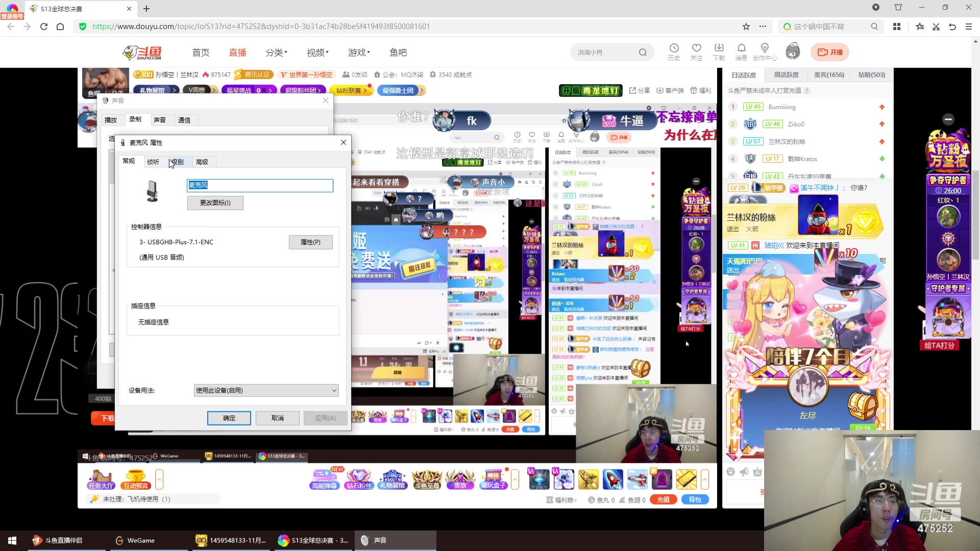The width and height of the screenshot is (980, 551).
Task: Open 斗鱼至尊 icon
Action: (x=427, y=480)
